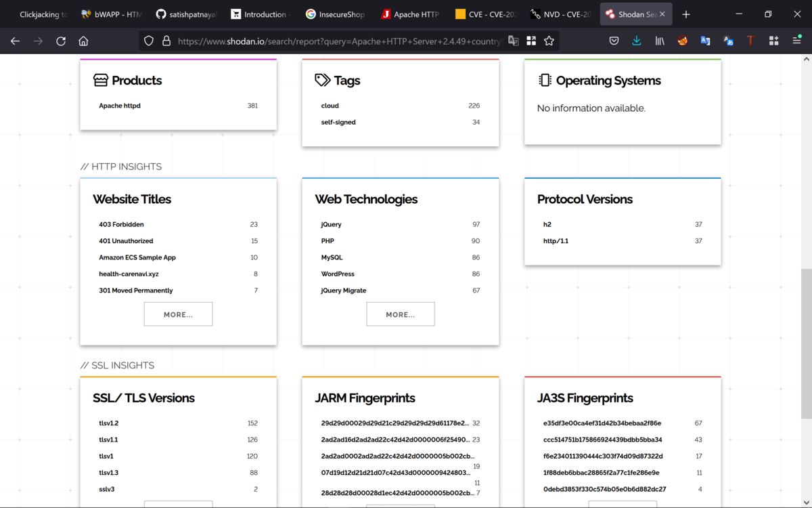Click the Operating Systems chip icon

pos(545,81)
